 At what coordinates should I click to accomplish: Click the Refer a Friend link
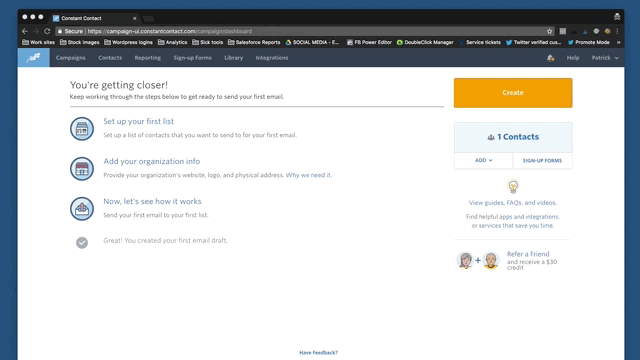click(x=528, y=254)
